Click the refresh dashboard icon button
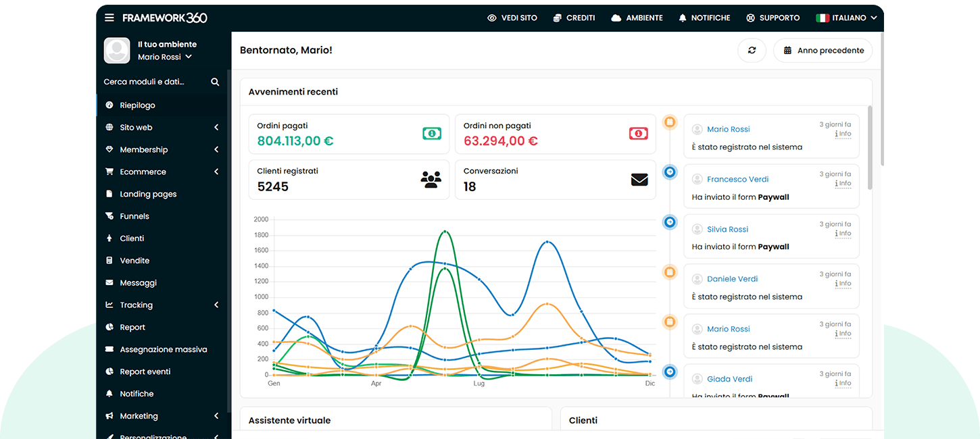The width and height of the screenshot is (980, 439). click(x=752, y=51)
